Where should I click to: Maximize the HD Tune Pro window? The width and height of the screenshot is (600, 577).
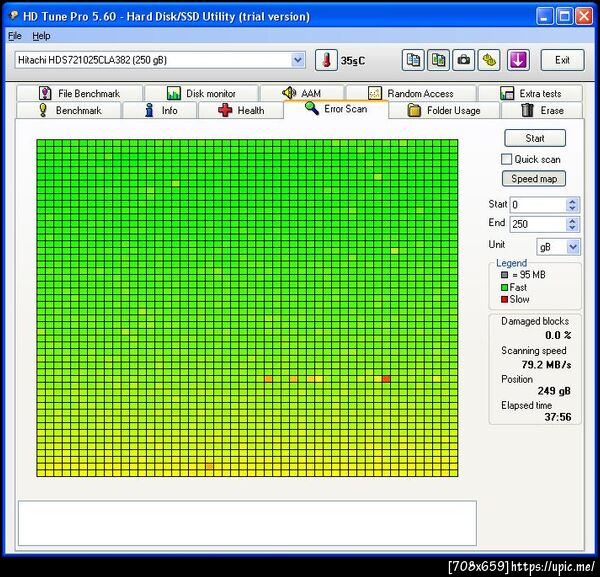pyautogui.click(x=564, y=16)
